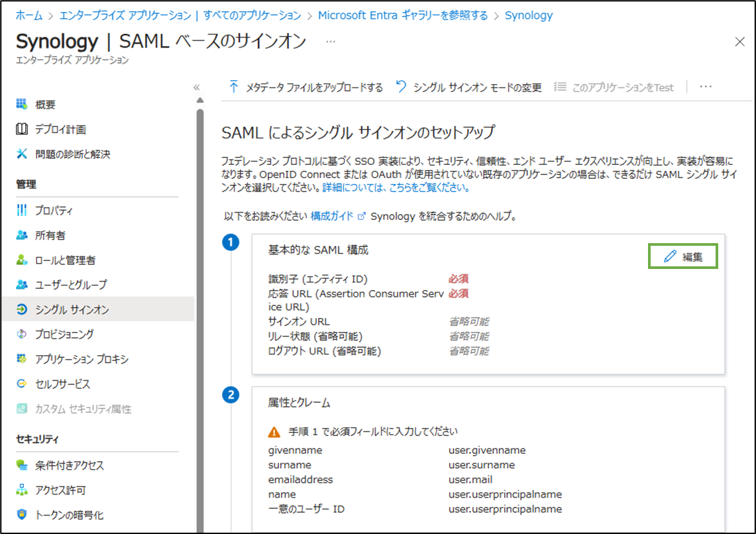Click the ユーザーとグループ people icon
This screenshot has width=756, height=534.
[22, 284]
